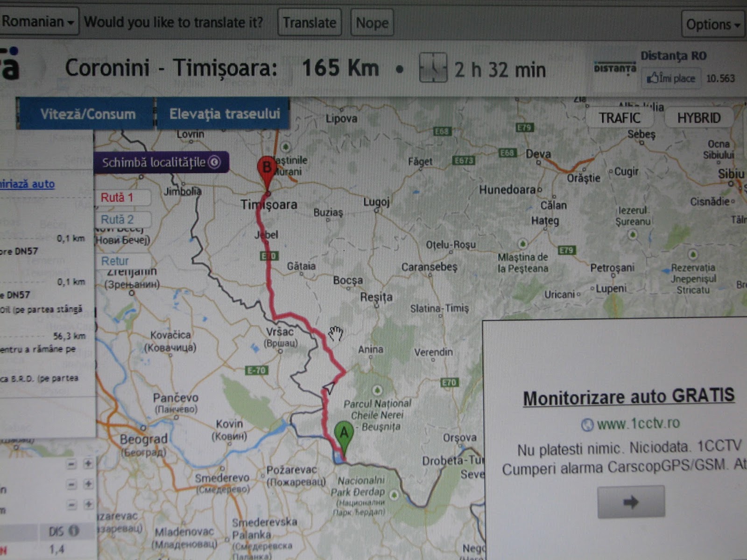Image resolution: width=747 pixels, height=560 pixels.
Task: Click the Lugoj label on the map
Action: 376,202
